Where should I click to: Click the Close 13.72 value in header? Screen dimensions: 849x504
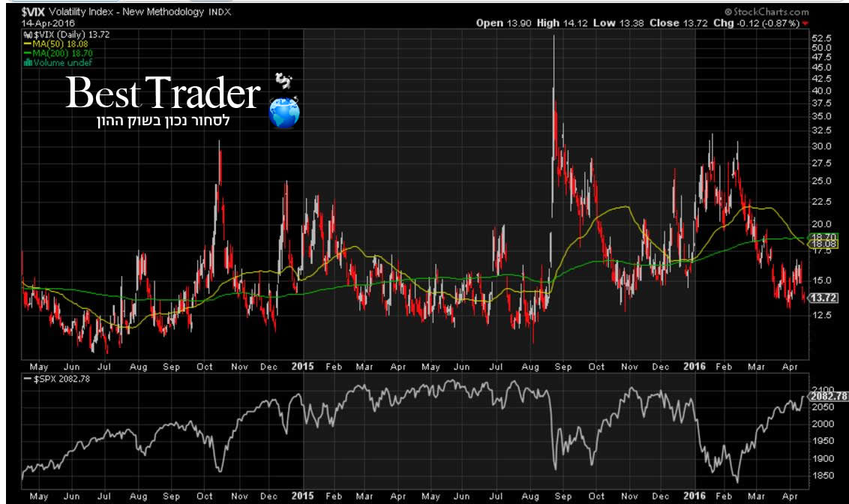pyautogui.click(x=664, y=23)
